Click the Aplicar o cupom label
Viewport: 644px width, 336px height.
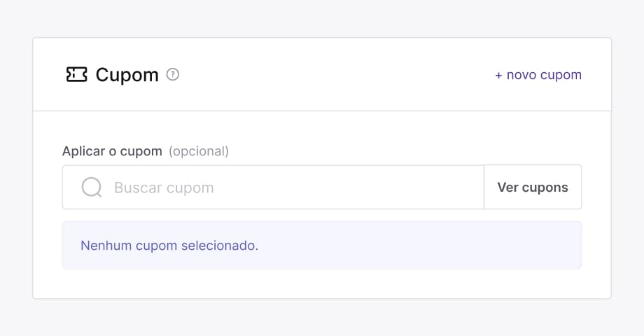point(112,151)
